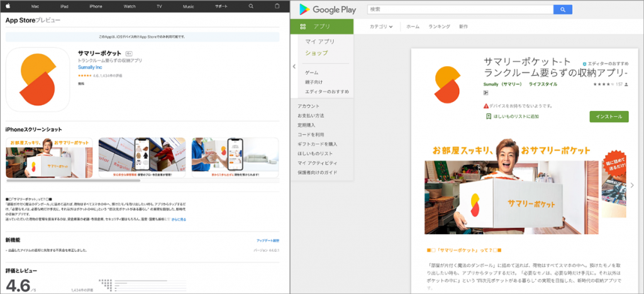Open お支払い方法 in Google Play sidebar
The height and width of the screenshot is (294, 644).
pos(311,116)
